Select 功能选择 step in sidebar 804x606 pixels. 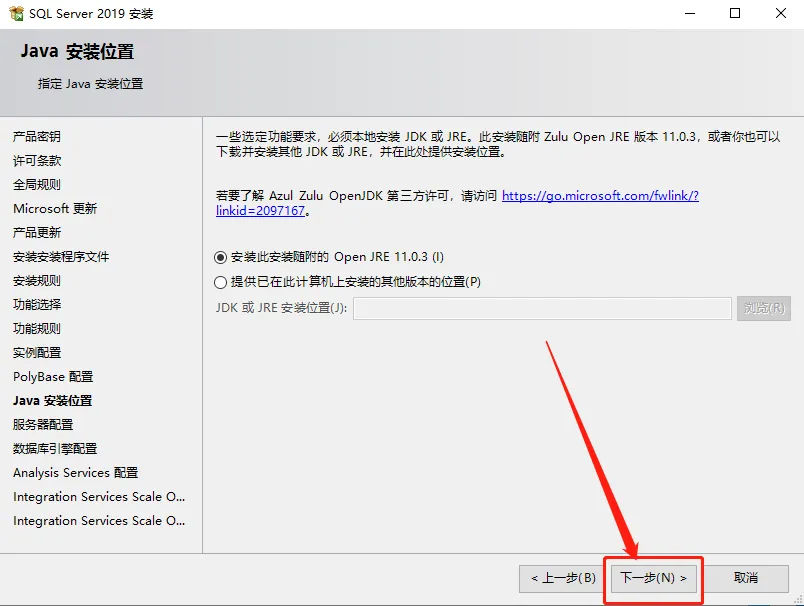(x=37, y=305)
